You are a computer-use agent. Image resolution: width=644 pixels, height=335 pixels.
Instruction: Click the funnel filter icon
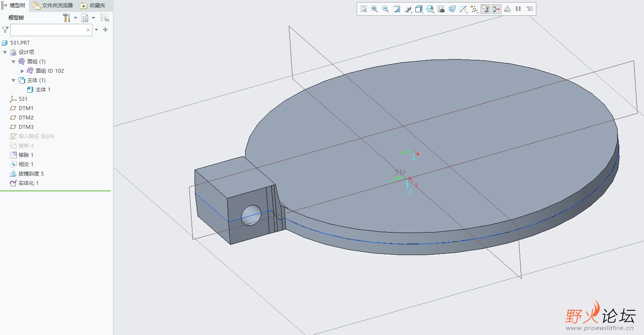point(5,30)
